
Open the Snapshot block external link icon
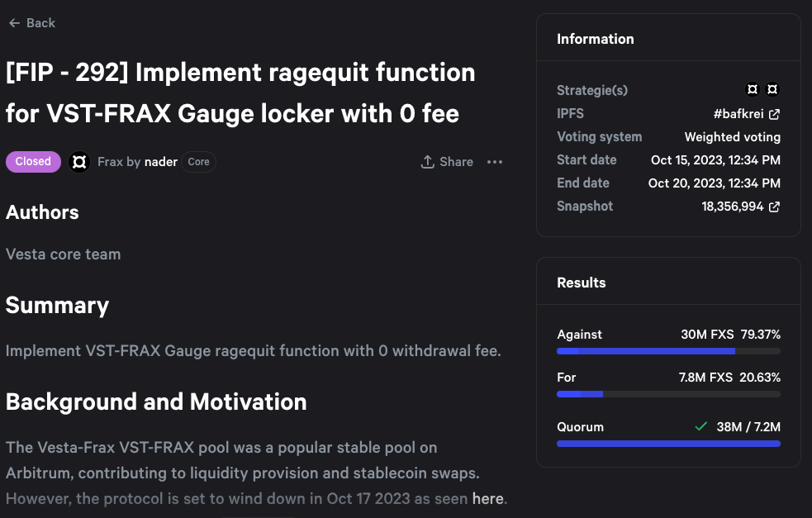click(x=774, y=207)
